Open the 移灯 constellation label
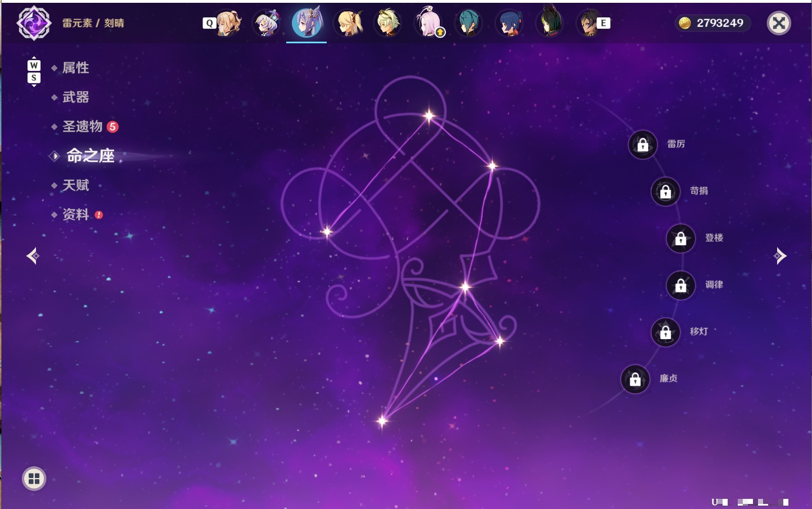Screen dimensions: 812x509 699,331
